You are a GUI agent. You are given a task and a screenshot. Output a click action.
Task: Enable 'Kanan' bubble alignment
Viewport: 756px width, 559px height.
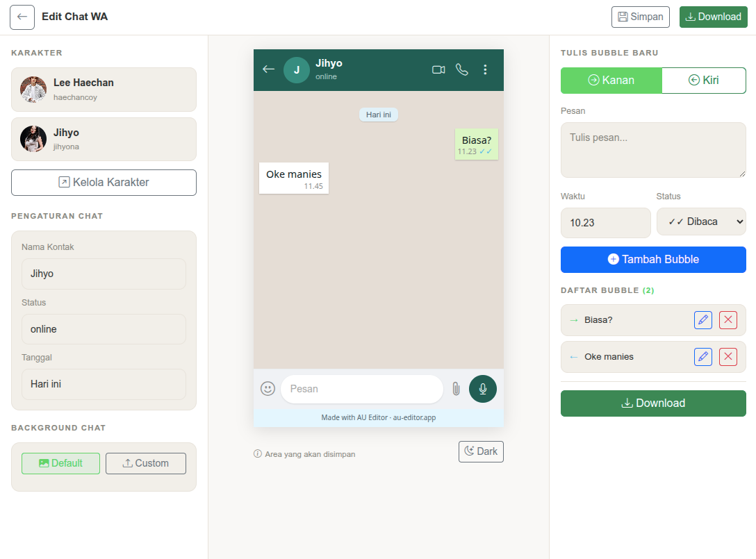[x=611, y=80]
